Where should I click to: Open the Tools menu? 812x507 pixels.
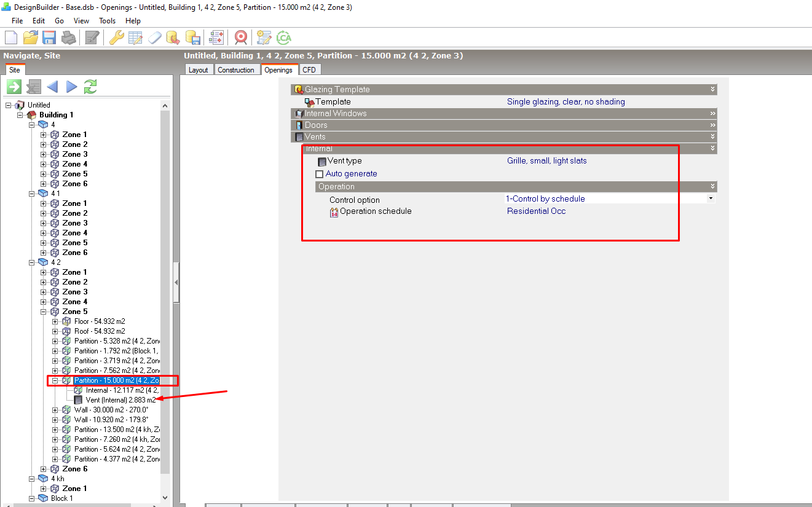pos(108,21)
